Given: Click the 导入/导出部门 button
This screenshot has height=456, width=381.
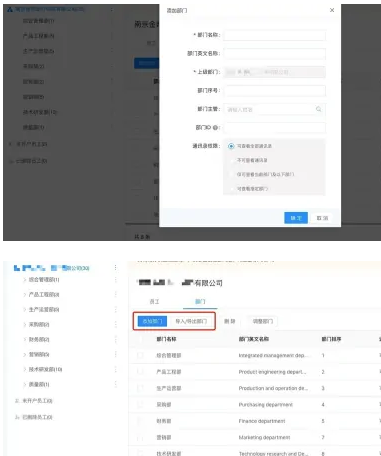Looking at the screenshot, I should coord(191,321).
